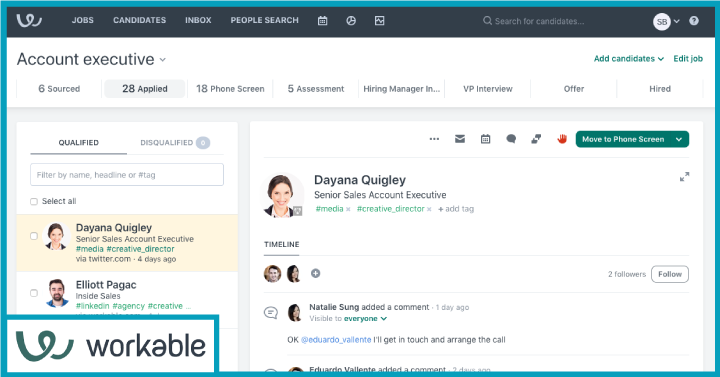Viewport: 720px width, 377px height.
Task: Open the SB user avatar menu
Action: (662, 21)
